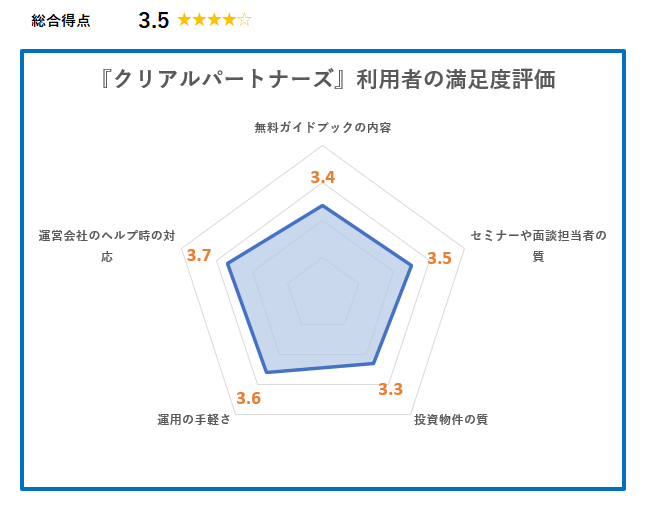Select the 無料ガイドブックの内容 axis label
The height and width of the screenshot is (505, 646).
click(x=323, y=128)
